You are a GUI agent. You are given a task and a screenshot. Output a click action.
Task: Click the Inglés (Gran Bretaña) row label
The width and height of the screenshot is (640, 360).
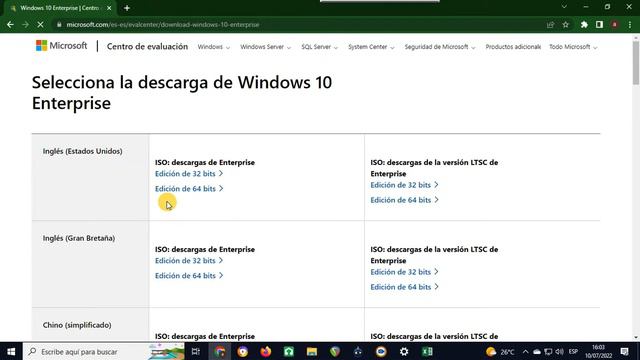tap(79, 238)
